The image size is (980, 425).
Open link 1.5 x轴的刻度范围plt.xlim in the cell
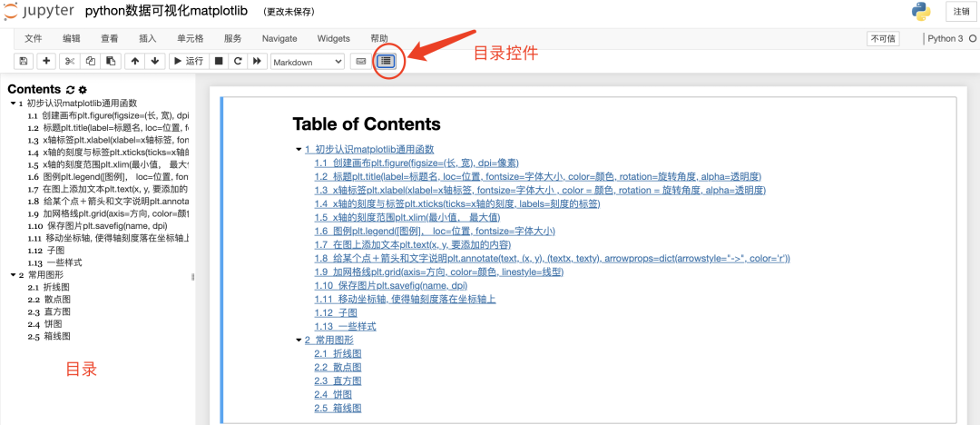pyautogui.click(x=407, y=218)
